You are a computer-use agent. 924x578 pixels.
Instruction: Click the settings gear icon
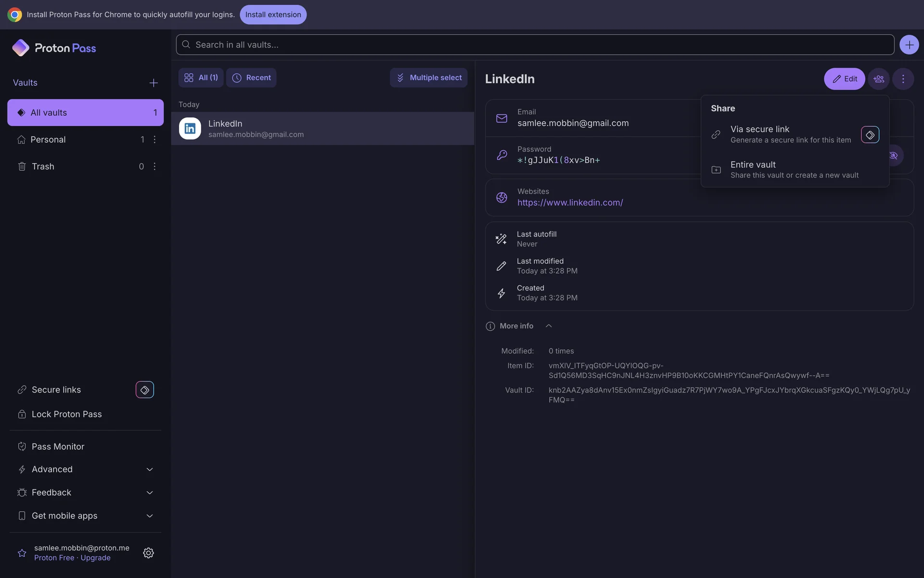point(148,553)
